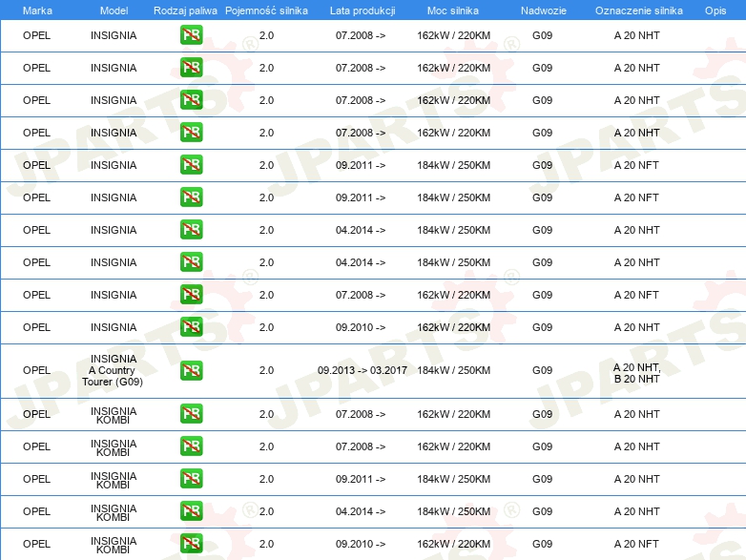Viewport: 746px width, 560px height.
Task: Click the Lata produkcji column header
Action: coord(361,10)
